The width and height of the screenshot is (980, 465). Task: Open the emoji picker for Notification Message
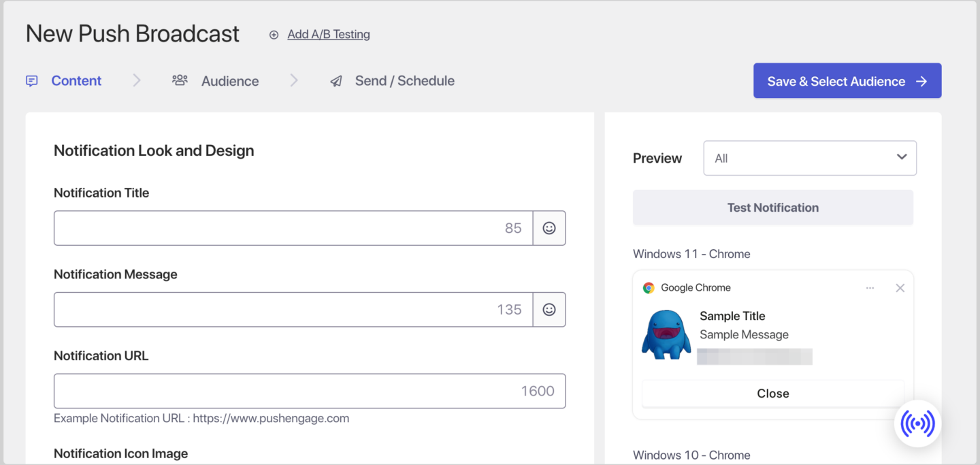549,309
